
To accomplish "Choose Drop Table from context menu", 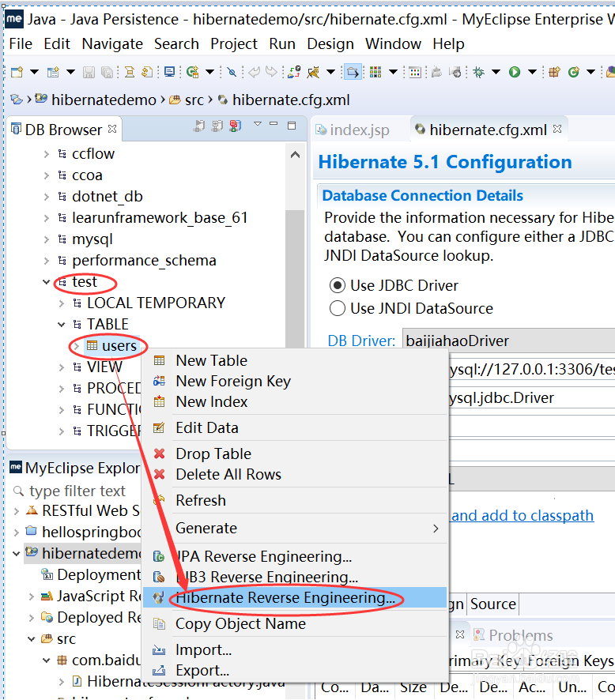I will [x=295, y=453].
